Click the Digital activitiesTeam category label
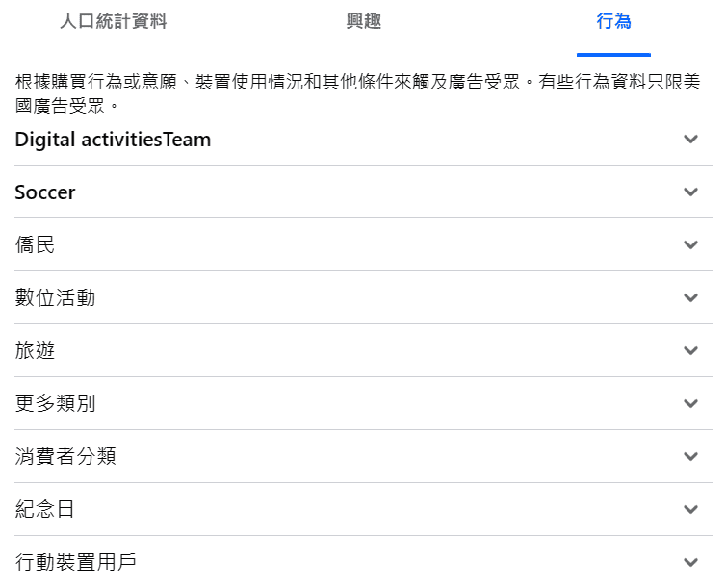This screenshot has width=726, height=588. coord(113,140)
